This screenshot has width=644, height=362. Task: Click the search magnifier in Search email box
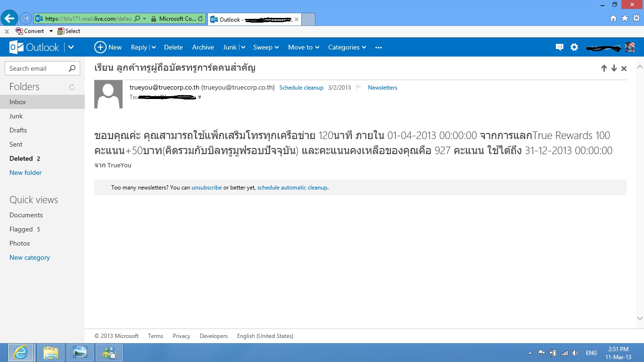pyautogui.click(x=72, y=68)
